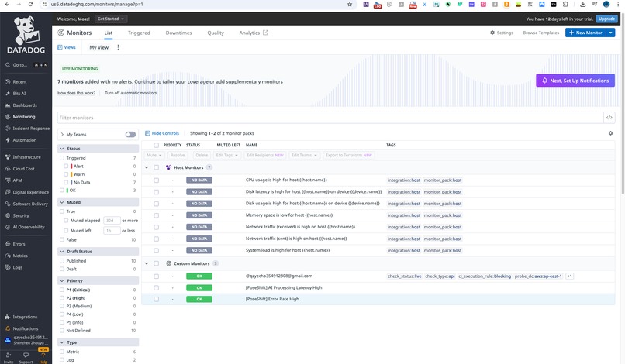625x364 pixels.
Task: Toggle the My Teams switch
Action: pos(130,135)
